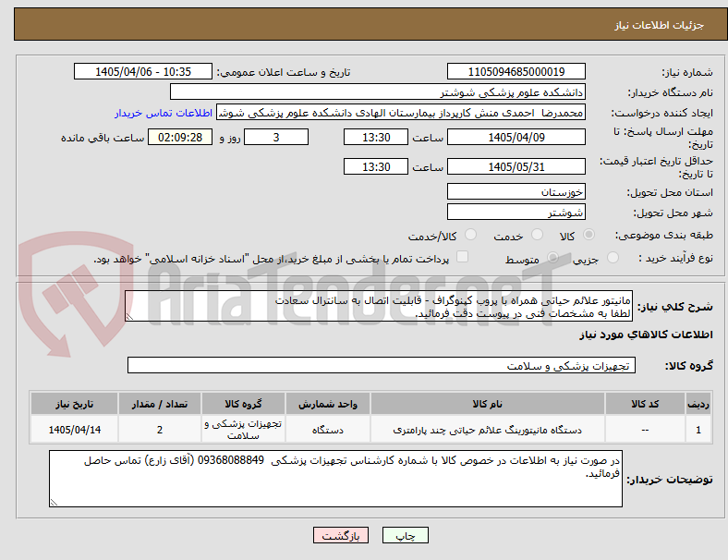This screenshot has height=560, width=728.
Task: Click the شرح کلی نیاز description textarea
Action: point(379,307)
